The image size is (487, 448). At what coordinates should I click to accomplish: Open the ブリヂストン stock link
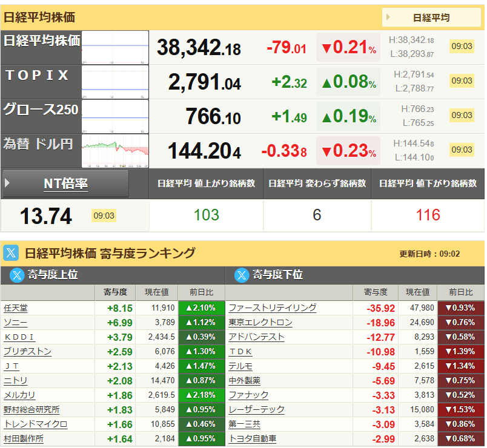point(28,352)
